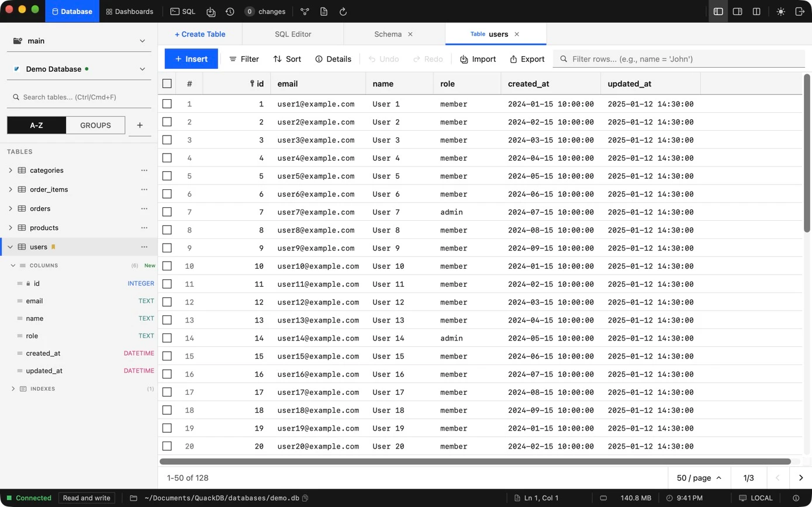Select the checkbox for User 7 row
This screenshot has height=507, width=812.
167,212
